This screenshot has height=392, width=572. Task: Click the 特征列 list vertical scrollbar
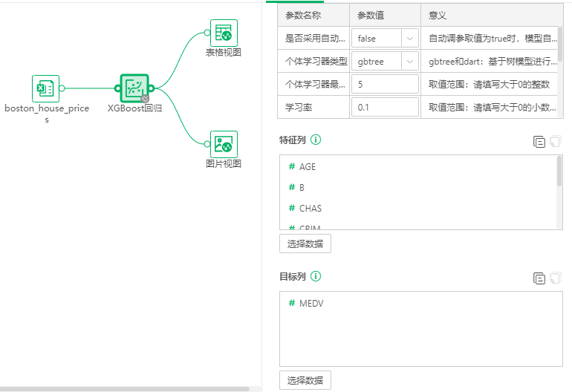pos(559,171)
